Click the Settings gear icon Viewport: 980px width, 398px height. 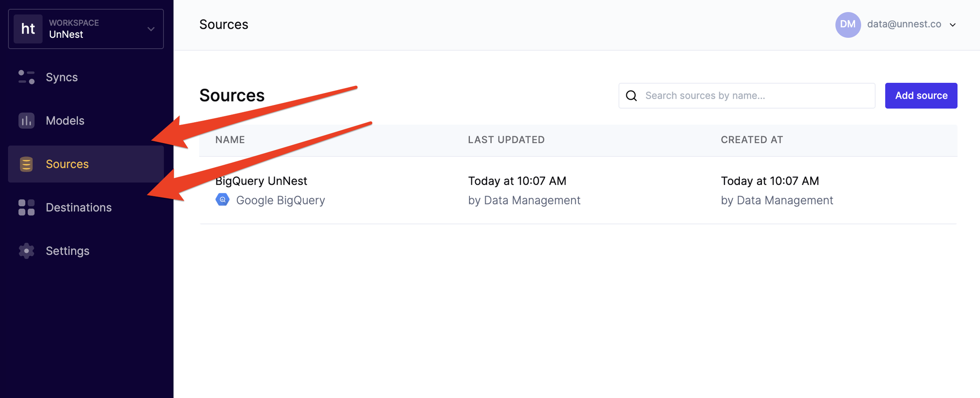coord(26,251)
